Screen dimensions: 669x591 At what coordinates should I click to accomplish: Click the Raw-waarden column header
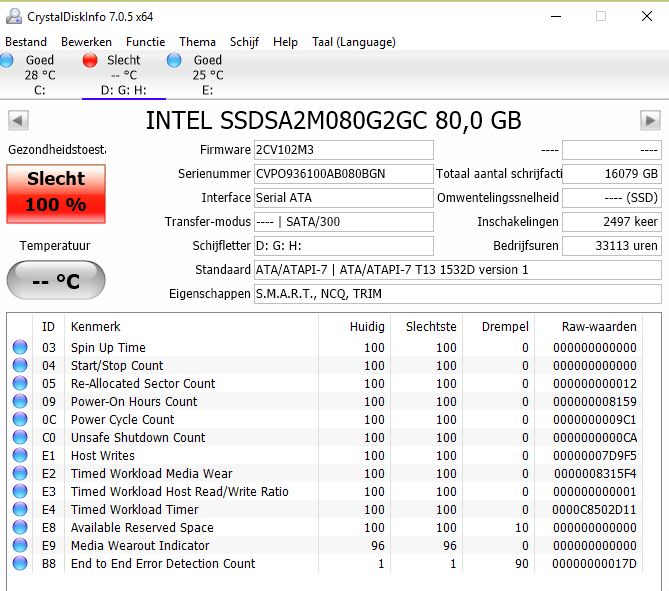tap(588, 326)
